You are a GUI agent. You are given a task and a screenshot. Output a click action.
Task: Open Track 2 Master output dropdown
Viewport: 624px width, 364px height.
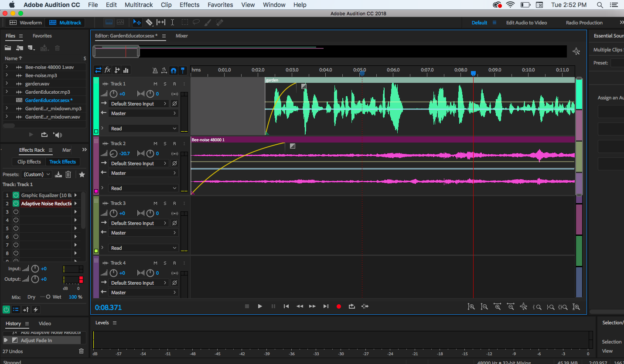pos(143,173)
